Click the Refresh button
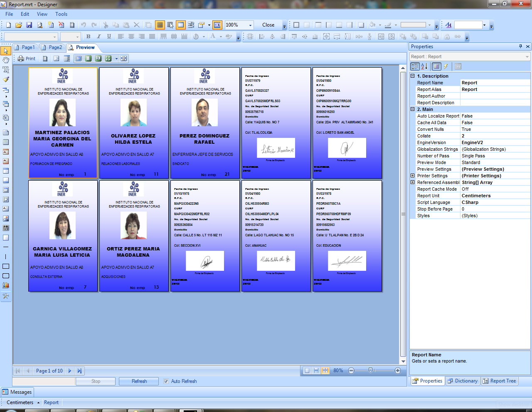 click(x=139, y=381)
